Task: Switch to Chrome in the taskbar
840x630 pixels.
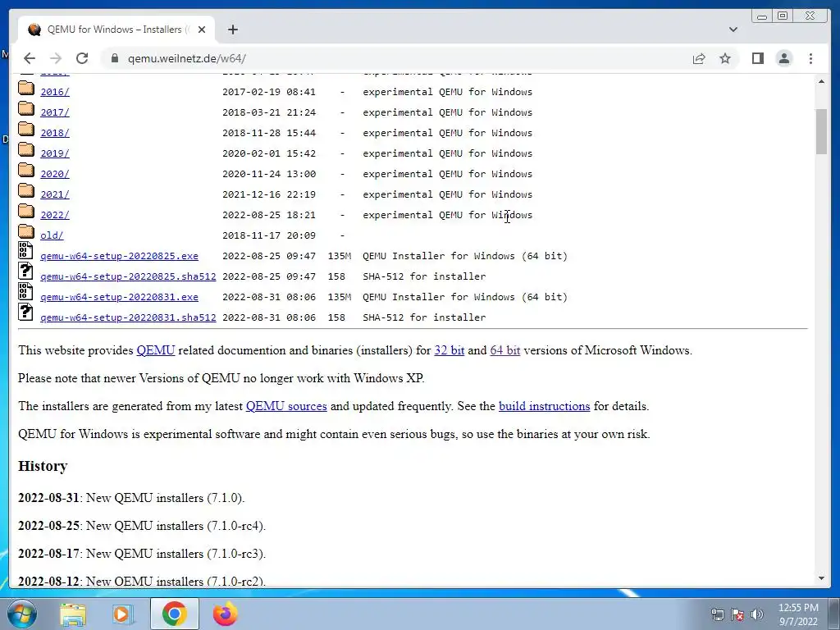Action: pyautogui.click(x=174, y=614)
